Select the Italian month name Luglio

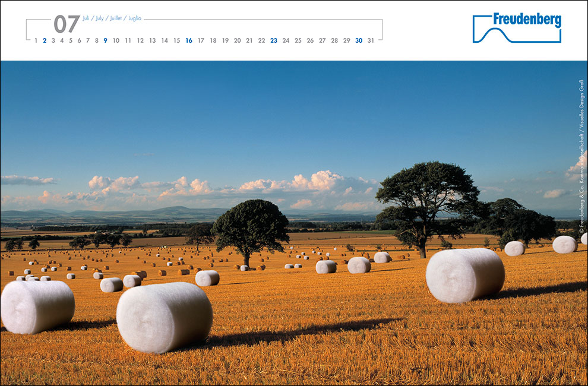click(x=135, y=18)
